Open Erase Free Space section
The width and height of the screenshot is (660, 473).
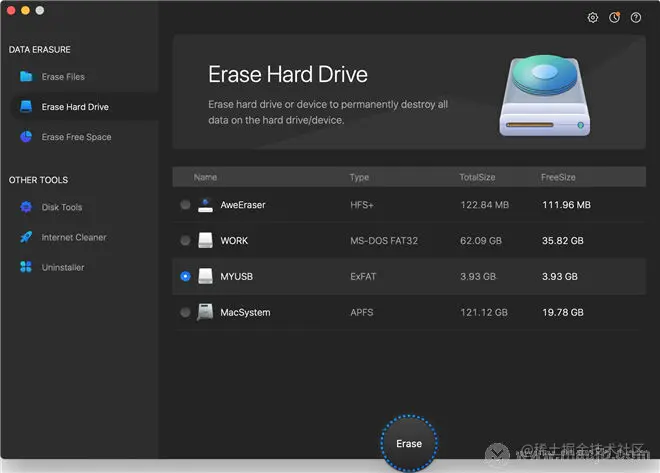(77, 137)
